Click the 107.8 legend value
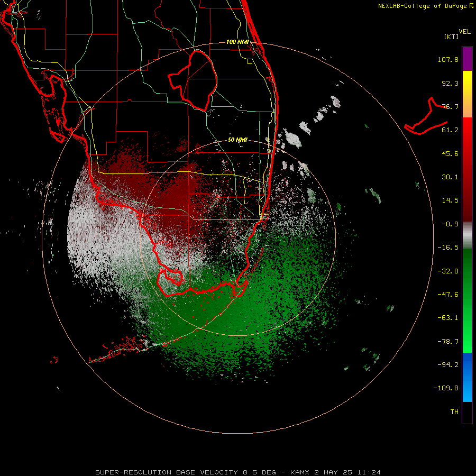 [x=448, y=59]
